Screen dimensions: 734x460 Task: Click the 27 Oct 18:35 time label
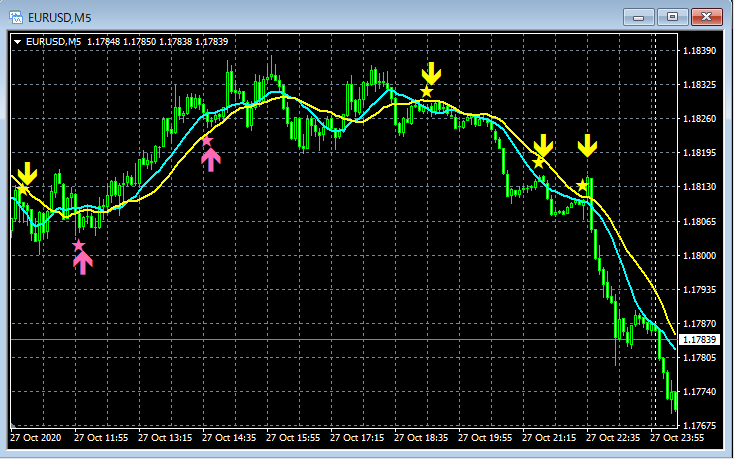coord(421,438)
